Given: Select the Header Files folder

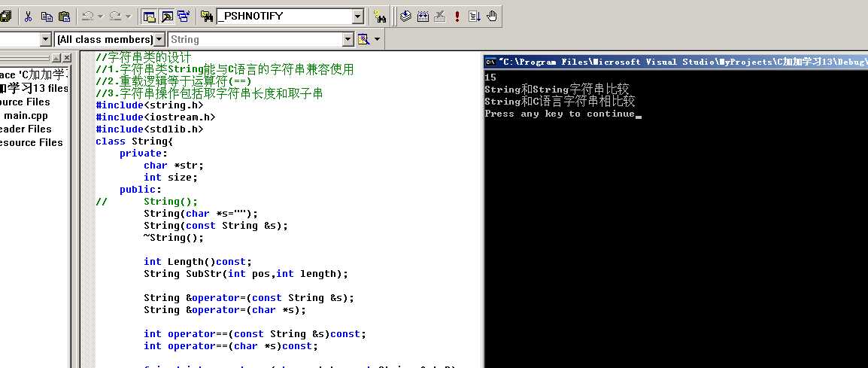Looking at the screenshot, I should coord(26,129).
